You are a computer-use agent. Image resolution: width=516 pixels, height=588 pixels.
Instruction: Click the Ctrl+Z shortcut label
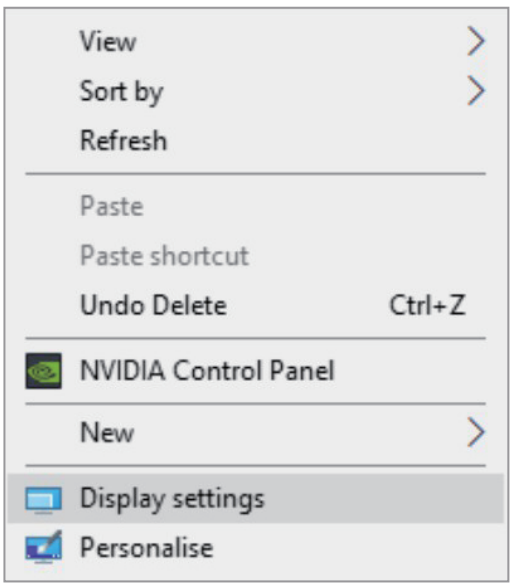click(428, 305)
